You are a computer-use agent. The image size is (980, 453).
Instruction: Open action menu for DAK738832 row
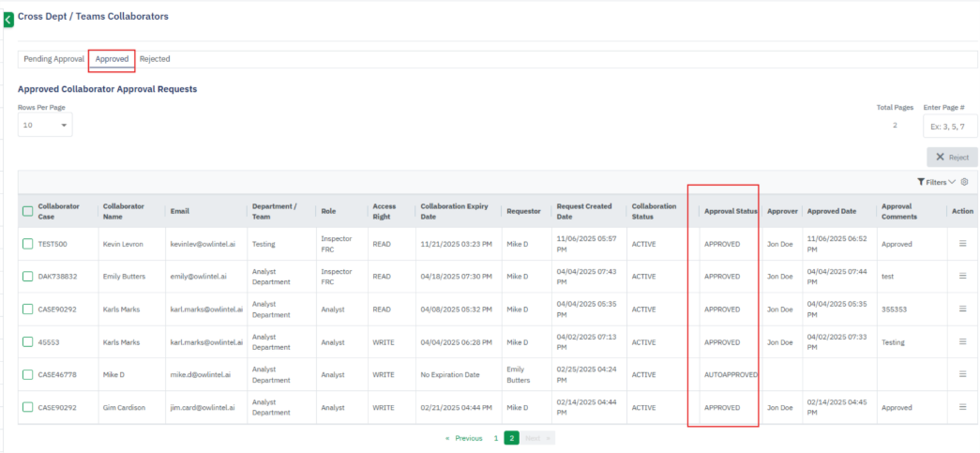pyautogui.click(x=962, y=277)
